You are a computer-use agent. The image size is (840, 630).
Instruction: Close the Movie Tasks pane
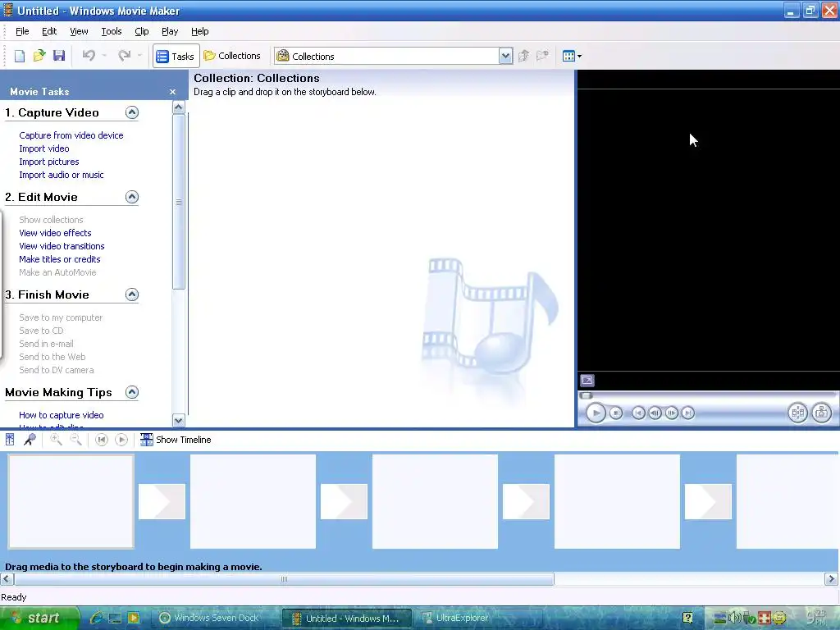click(x=172, y=92)
